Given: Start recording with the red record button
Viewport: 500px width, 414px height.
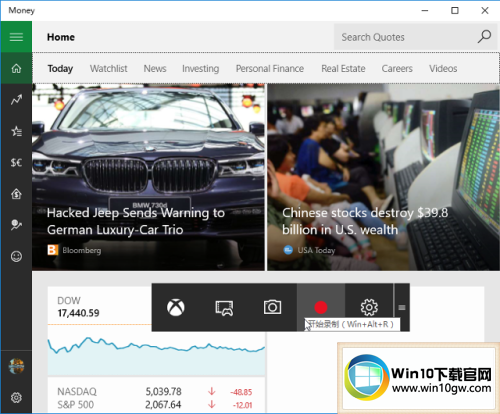Looking at the screenshot, I should click(321, 307).
